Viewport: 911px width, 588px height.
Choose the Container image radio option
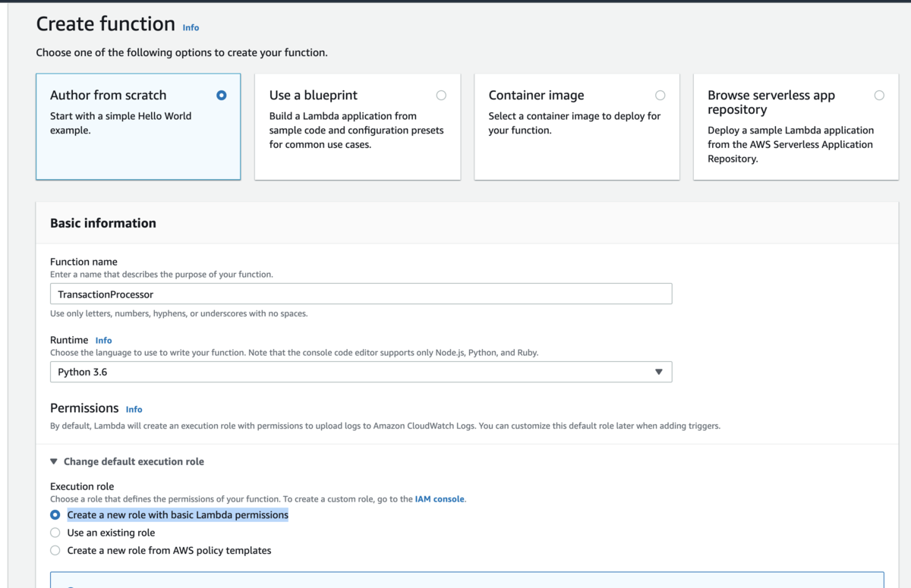click(660, 96)
